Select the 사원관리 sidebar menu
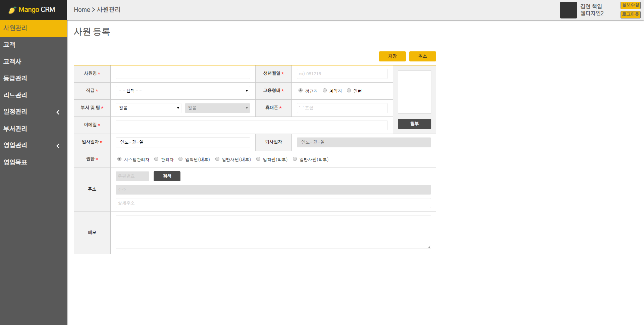The image size is (644, 325). tap(15, 28)
